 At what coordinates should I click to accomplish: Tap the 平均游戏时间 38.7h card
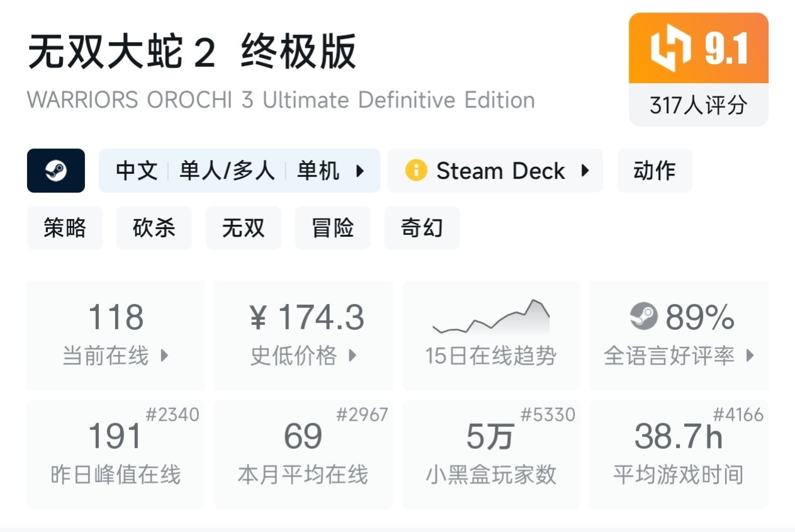679,454
